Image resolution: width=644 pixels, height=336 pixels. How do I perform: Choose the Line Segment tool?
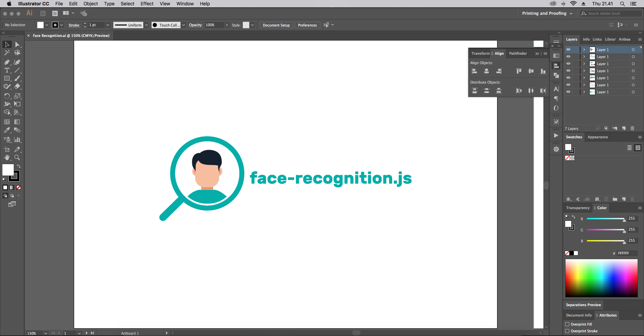click(x=17, y=70)
